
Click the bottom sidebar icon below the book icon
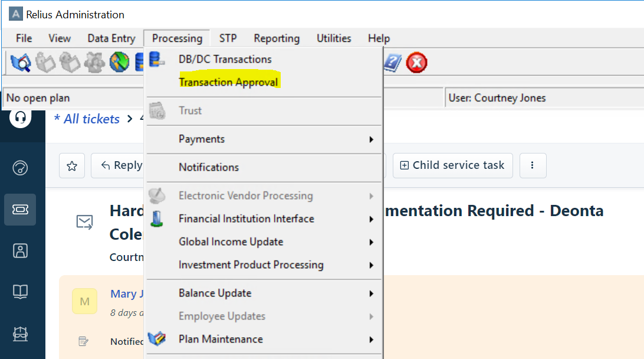[20, 334]
